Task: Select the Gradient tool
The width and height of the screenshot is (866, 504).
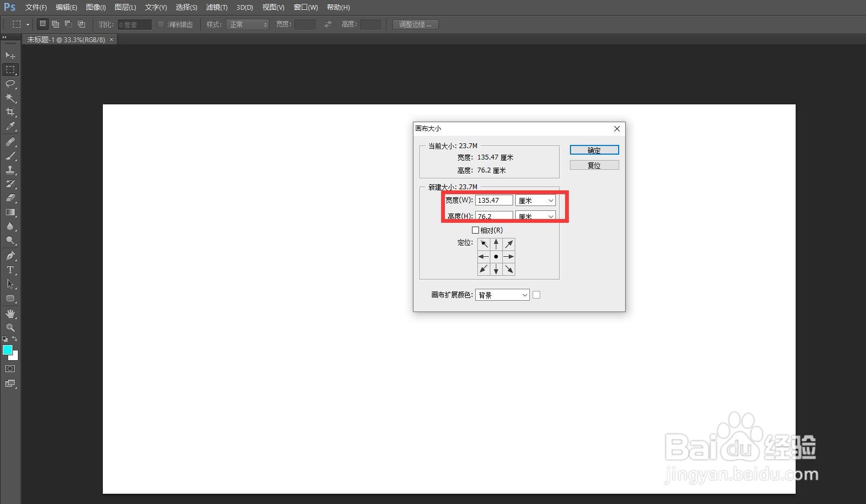Action: [x=10, y=213]
